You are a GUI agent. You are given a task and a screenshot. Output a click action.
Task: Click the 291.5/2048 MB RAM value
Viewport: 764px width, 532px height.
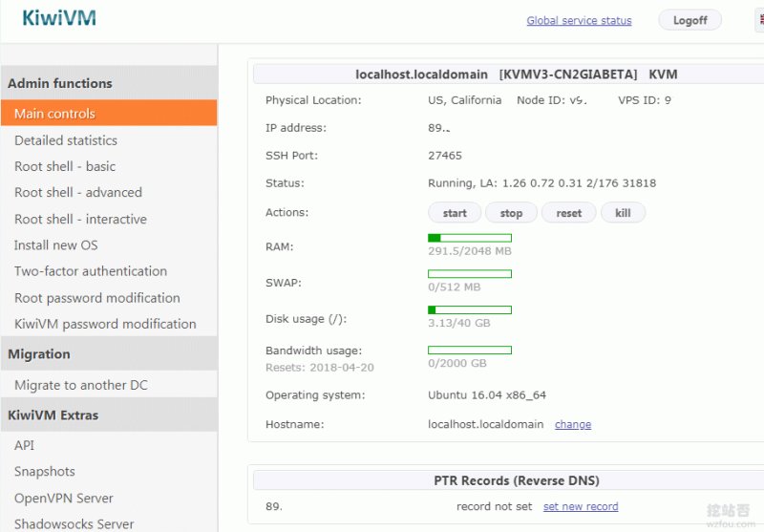click(470, 251)
